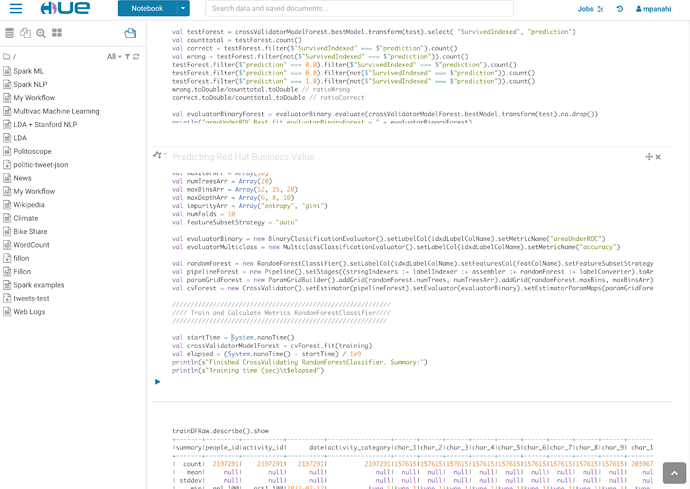690x489 pixels.
Task: Open the Spark ML notebook
Action: click(29, 71)
